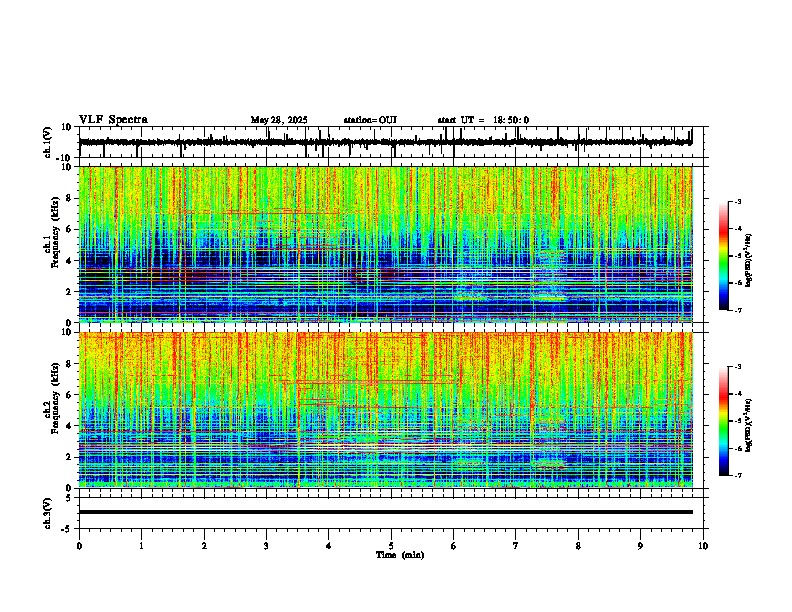
Task: Click the "6" kHz tick on ch.2 frequency axis
Action: click(x=70, y=395)
